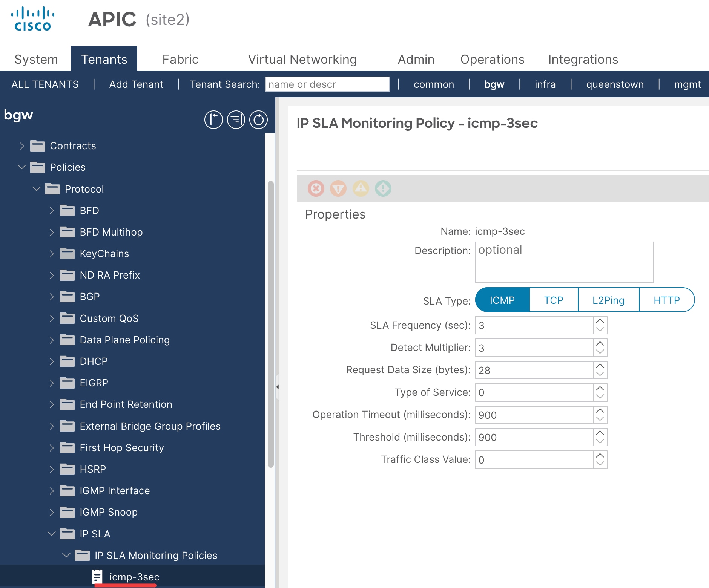Screen dimensions: 709x588
Task: Increase the Operation Timeout value
Action: 600,411
